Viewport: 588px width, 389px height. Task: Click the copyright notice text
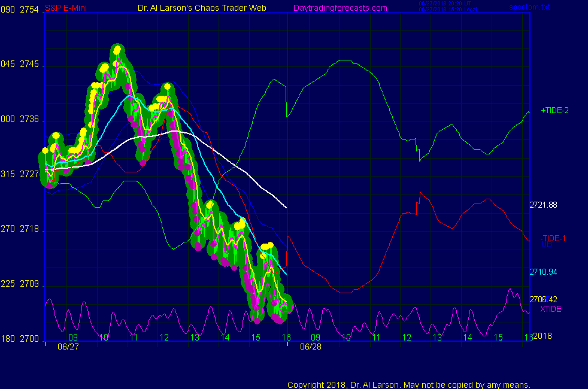(409, 384)
